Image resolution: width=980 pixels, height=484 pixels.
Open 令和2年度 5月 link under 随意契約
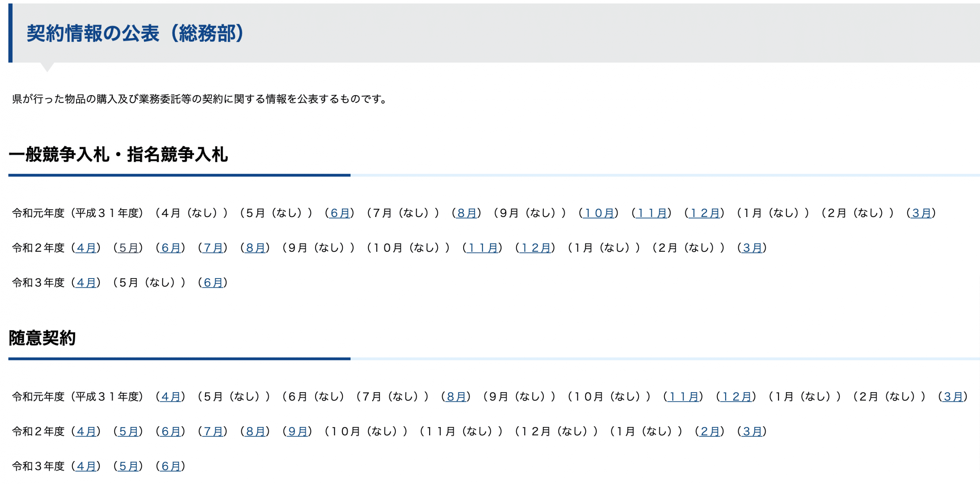(128, 432)
